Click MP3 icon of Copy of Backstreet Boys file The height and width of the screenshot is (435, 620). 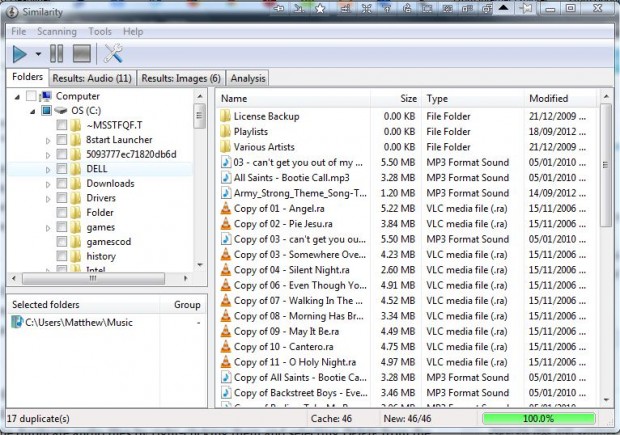click(x=225, y=393)
